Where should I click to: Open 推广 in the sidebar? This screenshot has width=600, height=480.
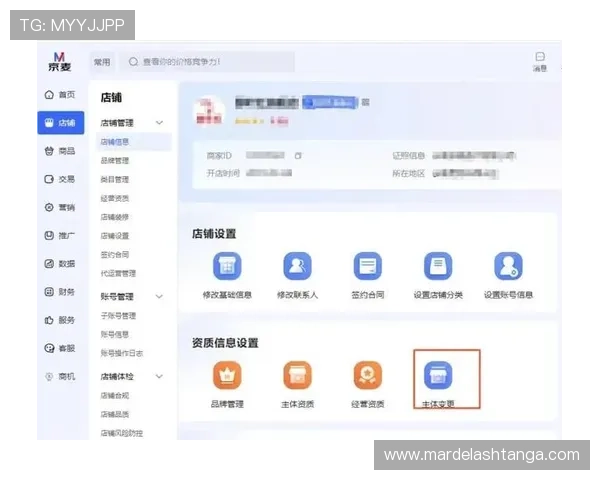point(60,235)
